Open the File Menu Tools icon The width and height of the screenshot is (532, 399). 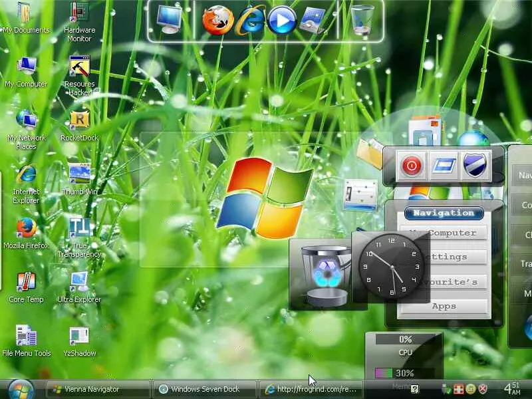(26, 341)
